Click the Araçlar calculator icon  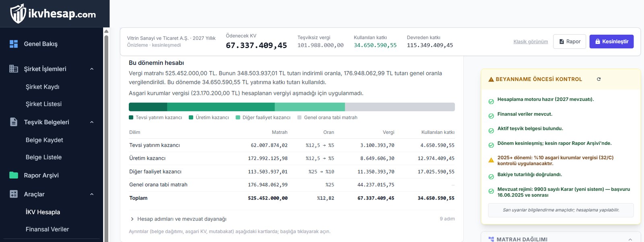point(14,194)
